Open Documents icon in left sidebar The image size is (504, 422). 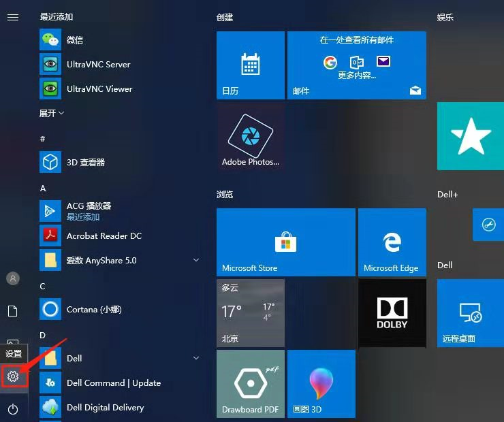(x=13, y=311)
